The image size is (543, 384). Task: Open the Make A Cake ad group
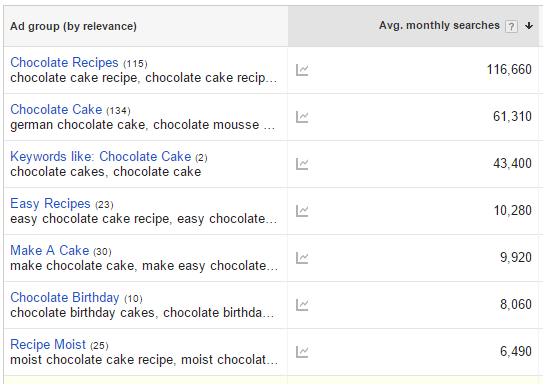(50, 250)
